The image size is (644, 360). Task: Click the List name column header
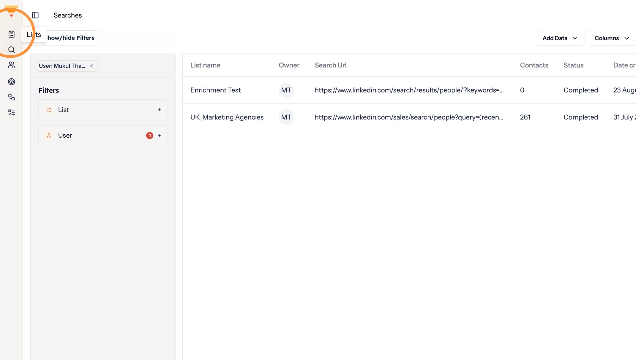[x=205, y=65]
